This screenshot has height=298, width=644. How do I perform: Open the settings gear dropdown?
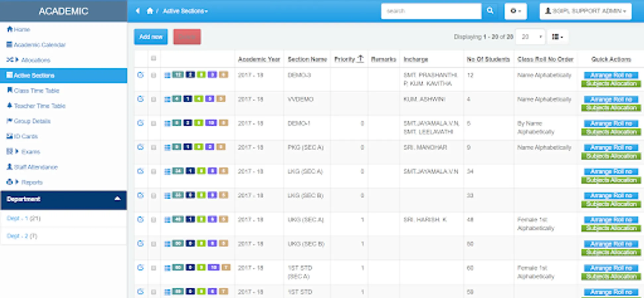pos(515,11)
